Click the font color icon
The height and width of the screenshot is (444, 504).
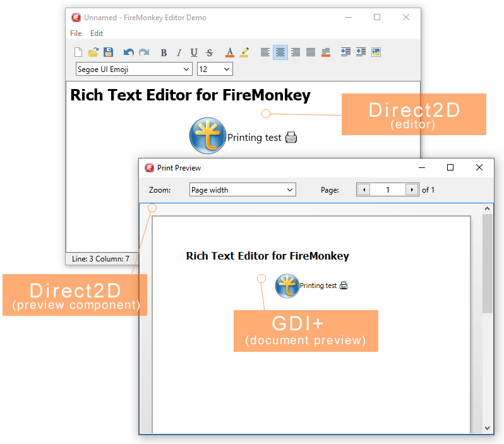click(x=230, y=52)
